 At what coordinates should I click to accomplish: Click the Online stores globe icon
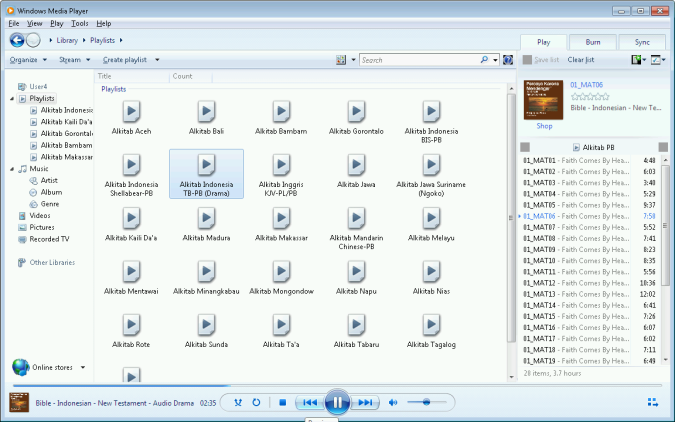coord(21,367)
